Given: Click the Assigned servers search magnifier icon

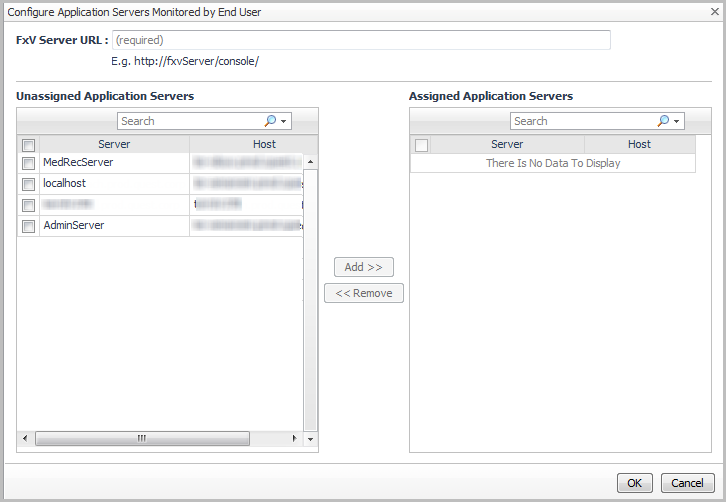Looking at the screenshot, I should point(662,121).
